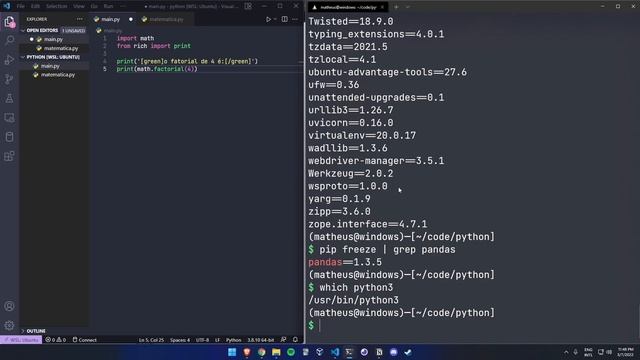The height and width of the screenshot is (360, 640).
Task: Open the Testing flask view
Action: [x=9, y=98]
